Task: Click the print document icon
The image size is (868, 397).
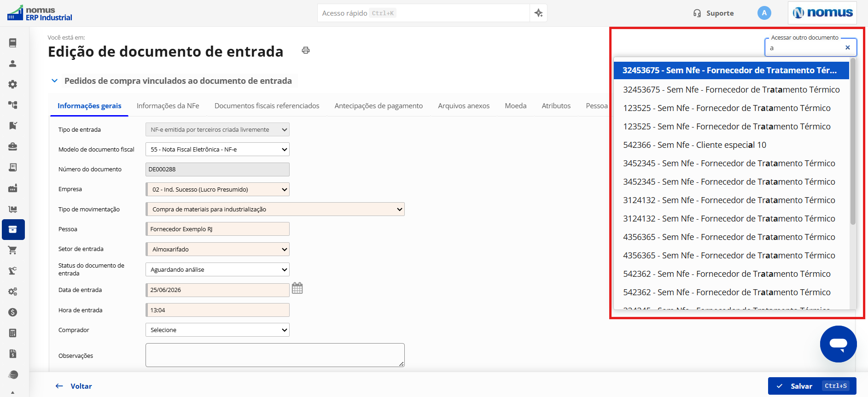Action: click(306, 50)
